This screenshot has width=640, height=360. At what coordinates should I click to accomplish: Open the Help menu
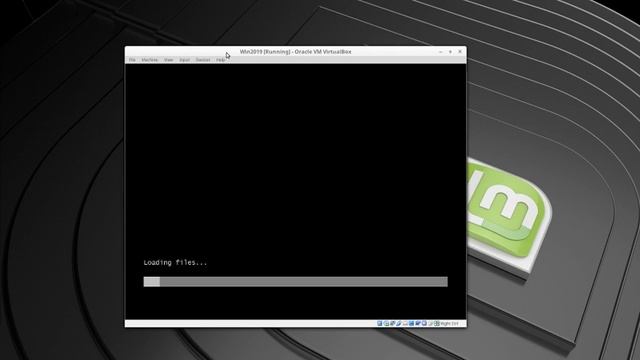click(220, 60)
